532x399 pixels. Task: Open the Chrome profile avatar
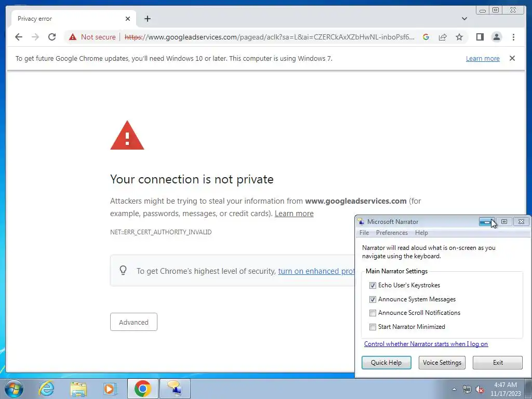click(x=496, y=37)
